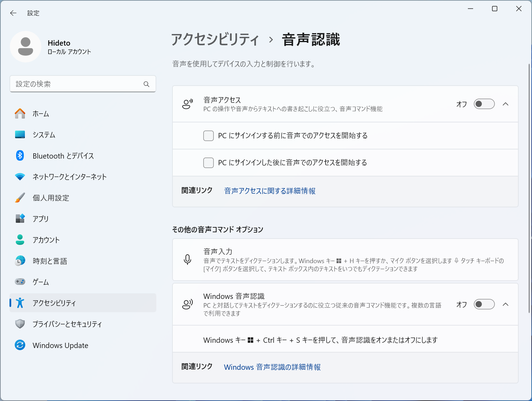The height and width of the screenshot is (401, 532).
Task: Open 時刻と言語 settings
Action: tap(50, 261)
